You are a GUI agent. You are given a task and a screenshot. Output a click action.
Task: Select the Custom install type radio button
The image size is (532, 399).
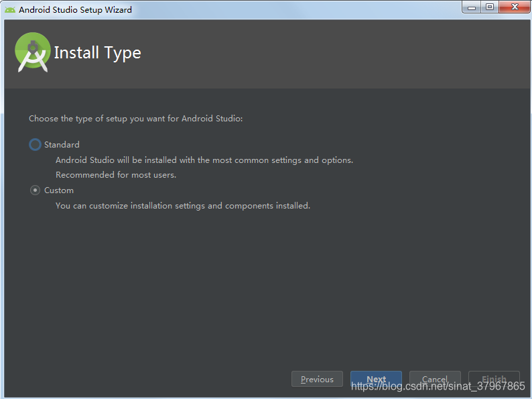(x=35, y=190)
